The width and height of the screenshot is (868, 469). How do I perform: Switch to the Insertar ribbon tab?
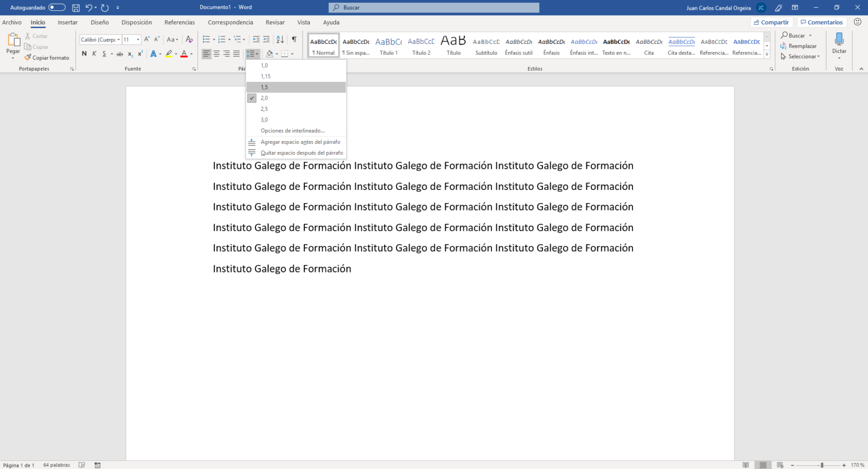coord(68,22)
